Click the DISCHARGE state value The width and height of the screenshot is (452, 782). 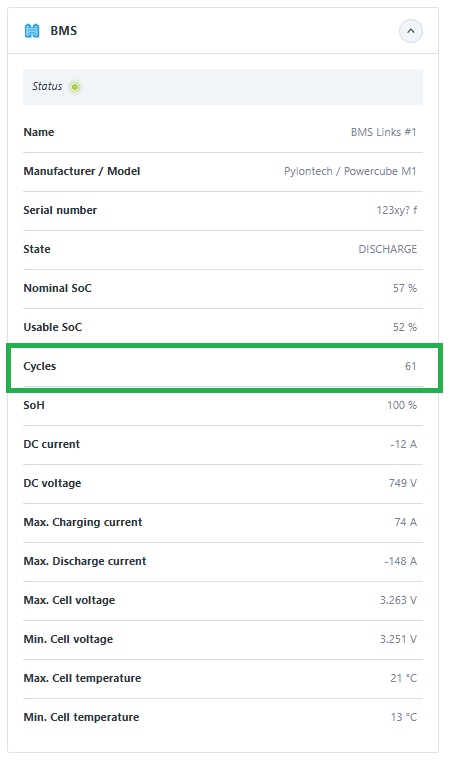click(x=388, y=249)
